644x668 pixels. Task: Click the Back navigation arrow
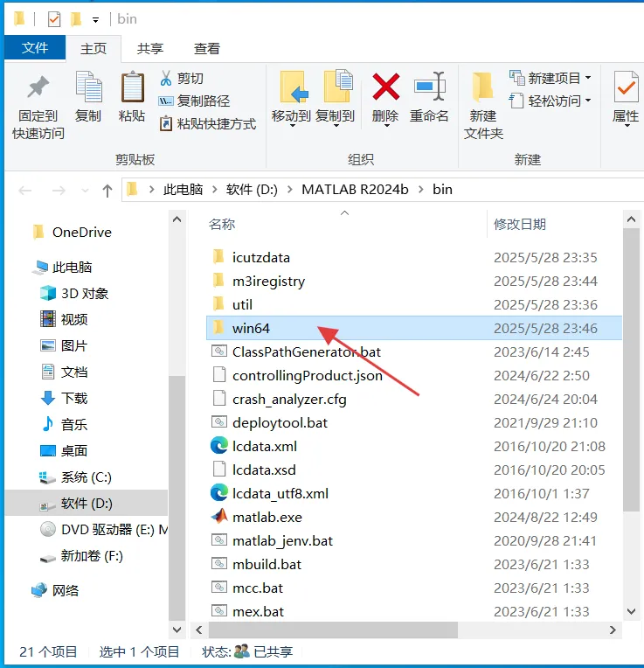tap(25, 191)
